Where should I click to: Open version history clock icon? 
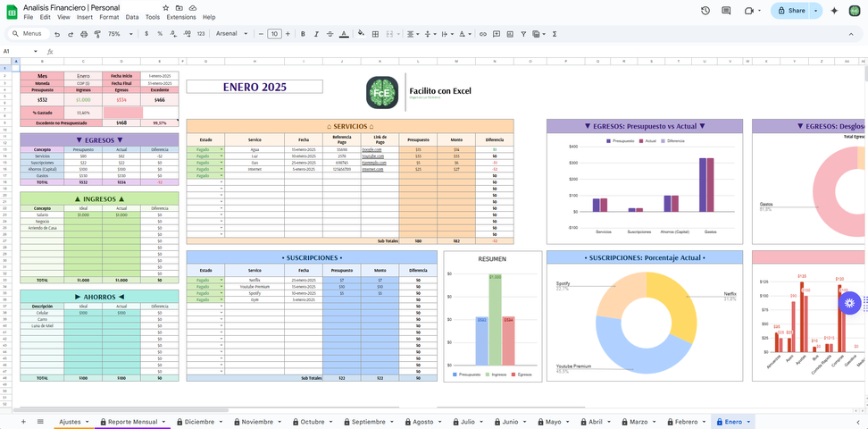tap(705, 11)
